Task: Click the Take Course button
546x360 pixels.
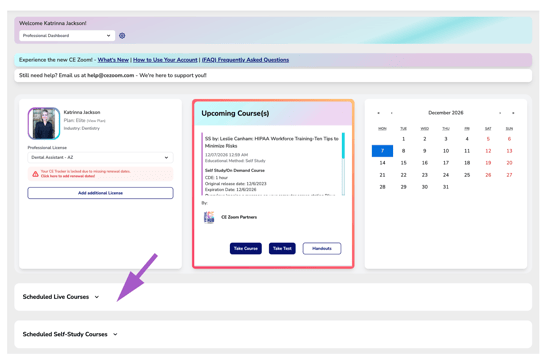Action: (245, 249)
